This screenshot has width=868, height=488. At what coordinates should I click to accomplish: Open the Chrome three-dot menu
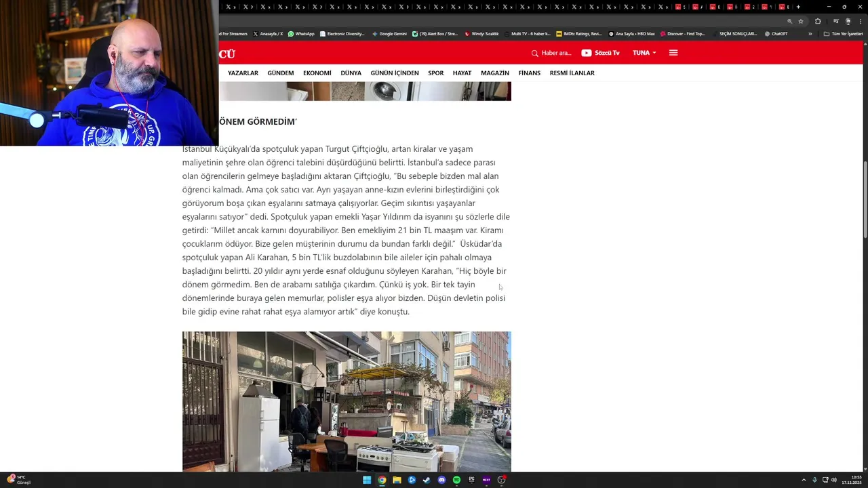pyautogui.click(x=859, y=21)
